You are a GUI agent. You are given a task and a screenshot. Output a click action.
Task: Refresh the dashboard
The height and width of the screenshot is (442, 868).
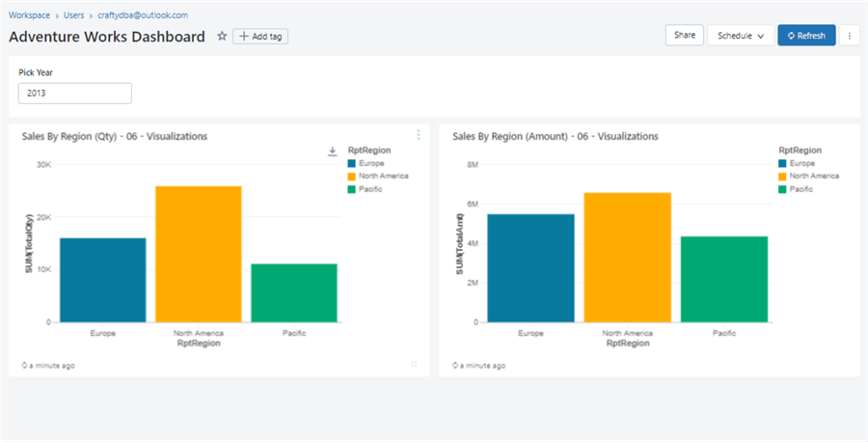click(x=806, y=36)
